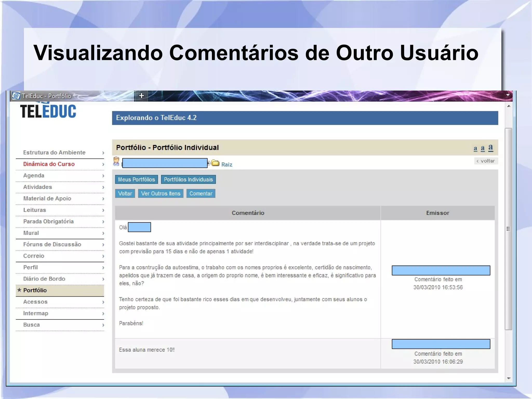The height and width of the screenshot is (399, 532).
Task: Click Ver Outros Itens button
Action: (x=161, y=194)
